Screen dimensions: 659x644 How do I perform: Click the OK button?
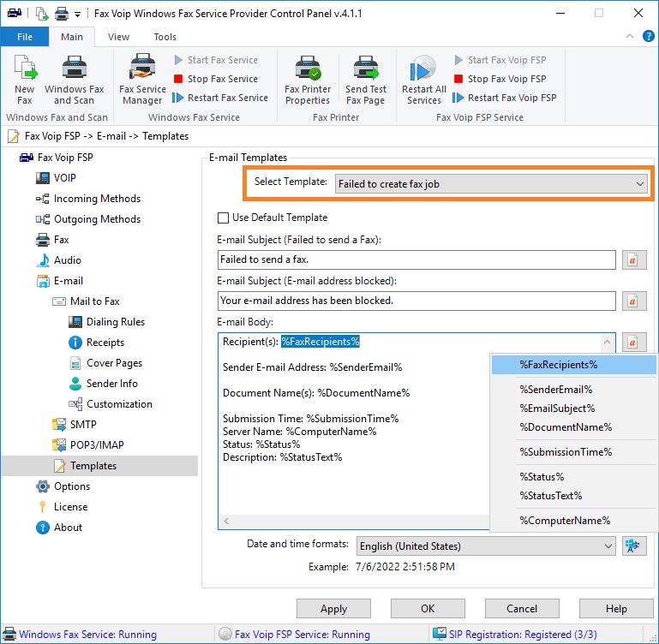tap(428, 609)
